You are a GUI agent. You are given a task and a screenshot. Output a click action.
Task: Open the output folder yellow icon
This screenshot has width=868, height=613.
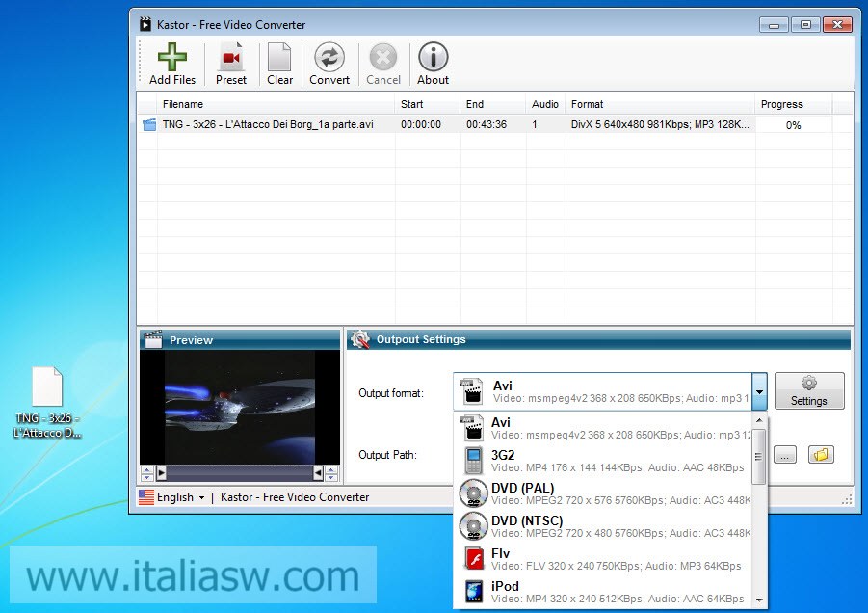pyautogui.click(x=821, y=455)
